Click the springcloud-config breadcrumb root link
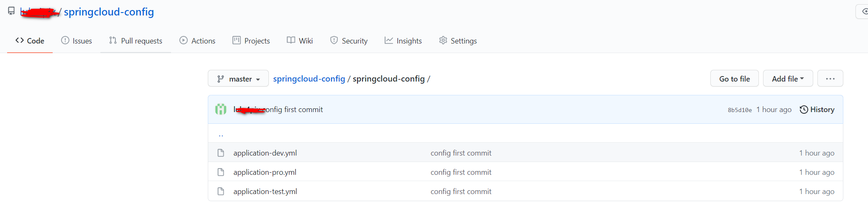The width and height of the screenshot is (868, 207). pos(309,79)
